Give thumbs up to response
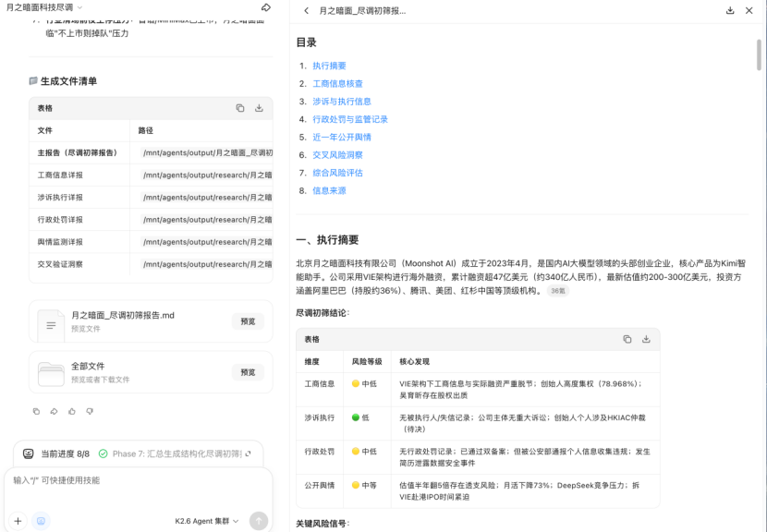Screen dimensions: 767x532 72,411
